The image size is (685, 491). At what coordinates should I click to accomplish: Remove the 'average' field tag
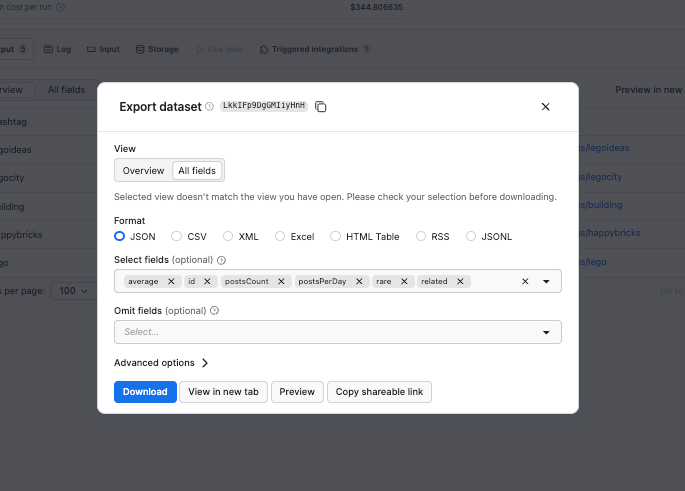171,281
